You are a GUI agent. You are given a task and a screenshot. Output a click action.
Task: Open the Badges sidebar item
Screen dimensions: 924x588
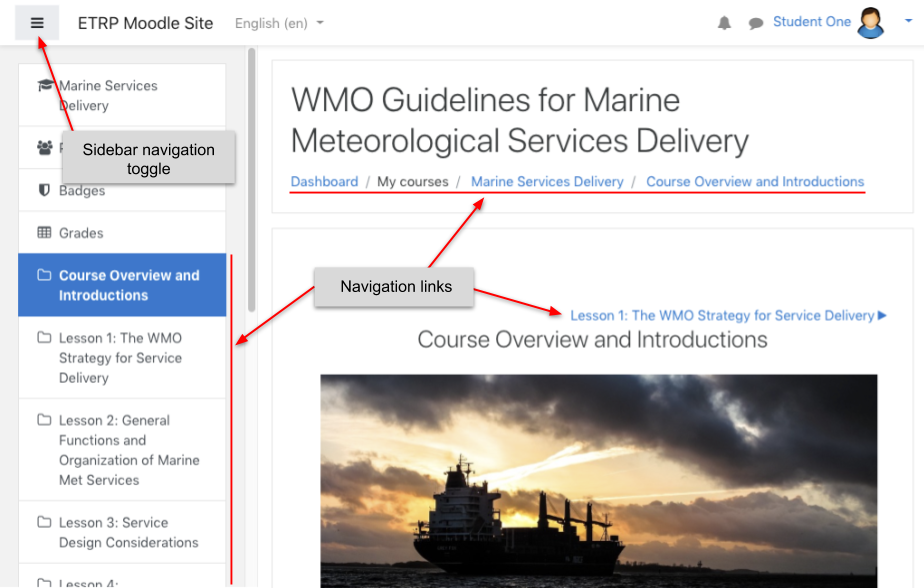[122, 190]
